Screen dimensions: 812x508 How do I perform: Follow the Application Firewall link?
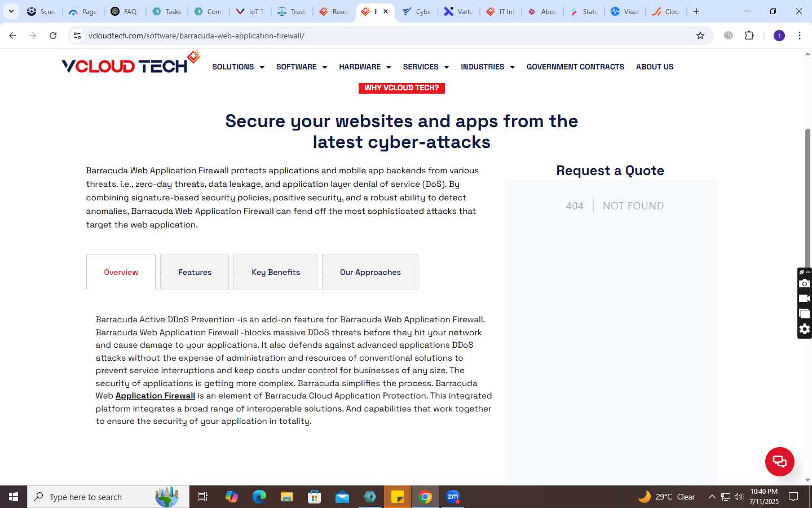pos(155,396)
